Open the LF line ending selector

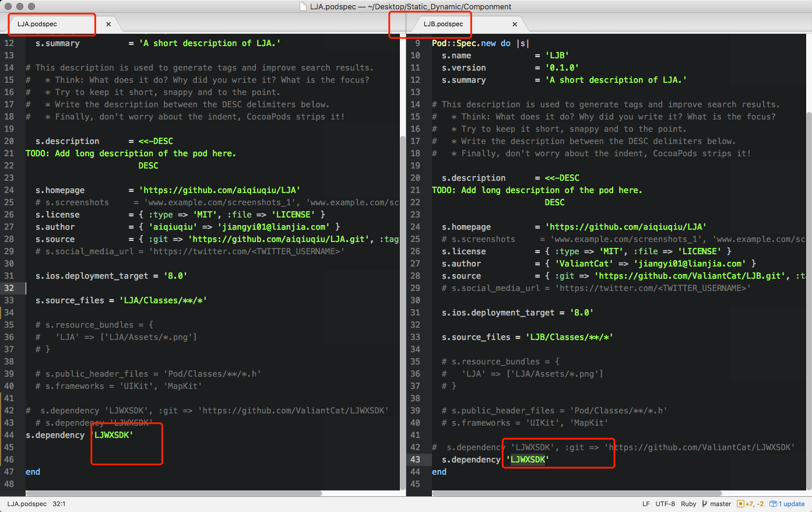[646, 504]
